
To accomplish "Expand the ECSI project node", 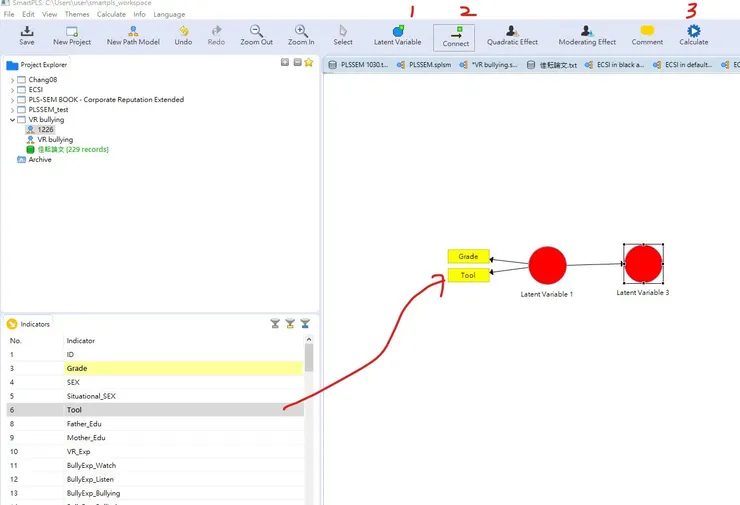I will [x=12, y=90].
